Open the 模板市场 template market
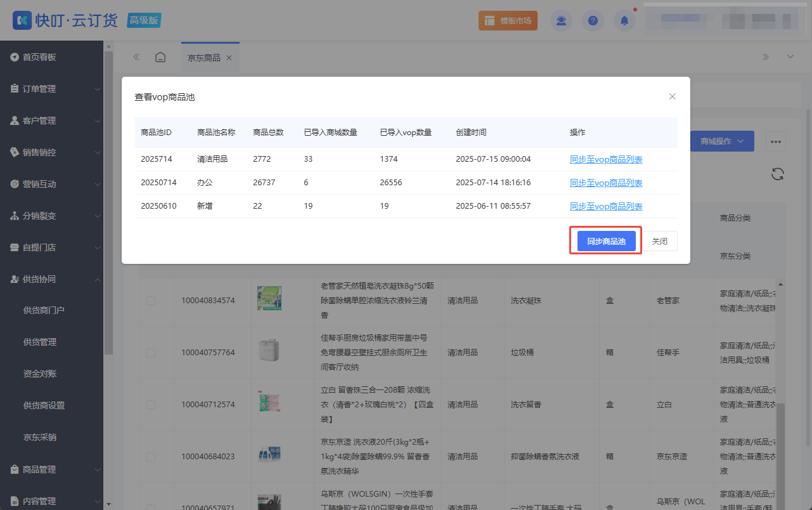This screenshot has width=812, height=510. coord(508,20)
